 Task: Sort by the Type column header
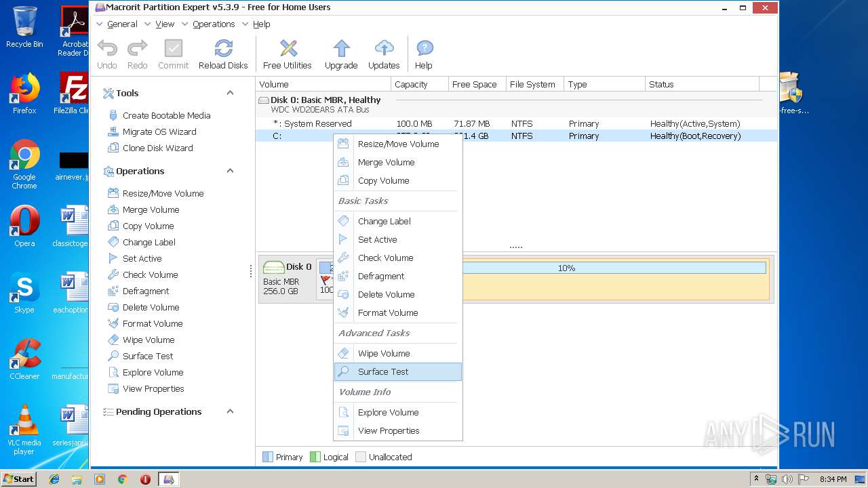click(604, 84)
